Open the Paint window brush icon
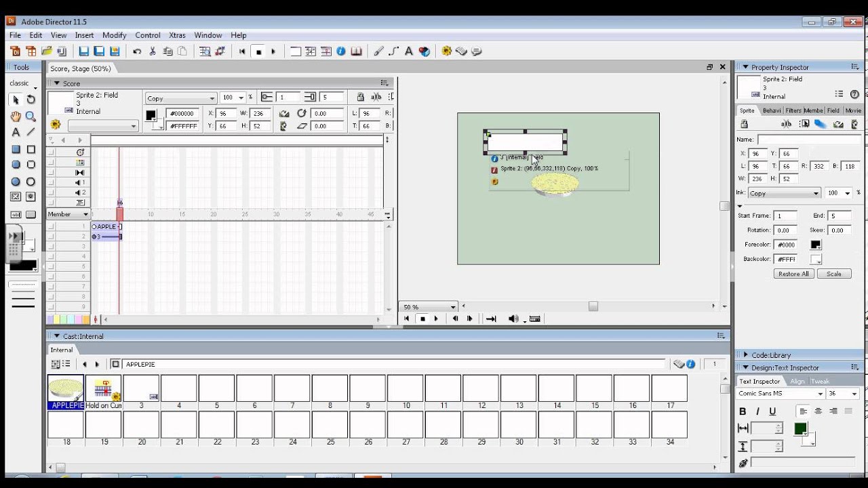This screenshot has height=488, width=868. click(x=378, y=51)
